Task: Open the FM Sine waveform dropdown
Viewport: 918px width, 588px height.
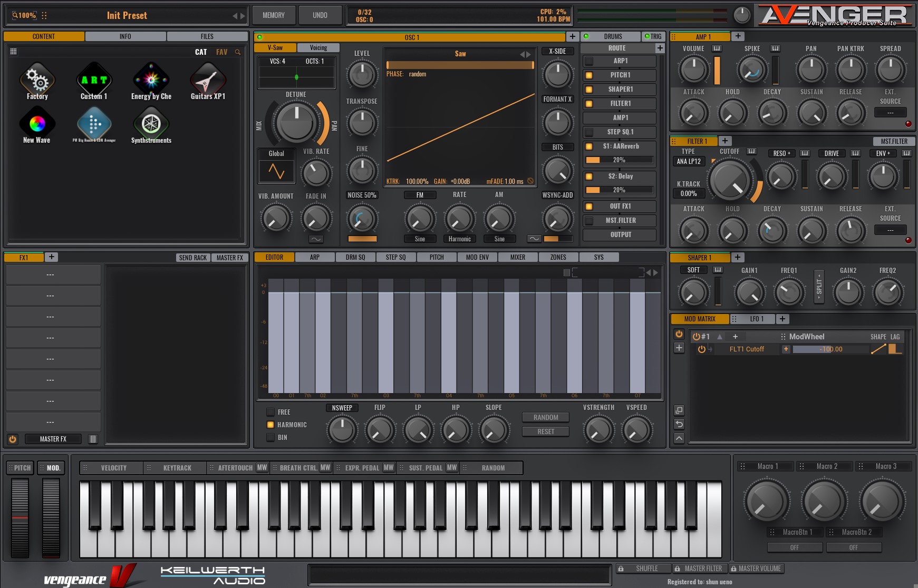Action: tap(420, 239)
